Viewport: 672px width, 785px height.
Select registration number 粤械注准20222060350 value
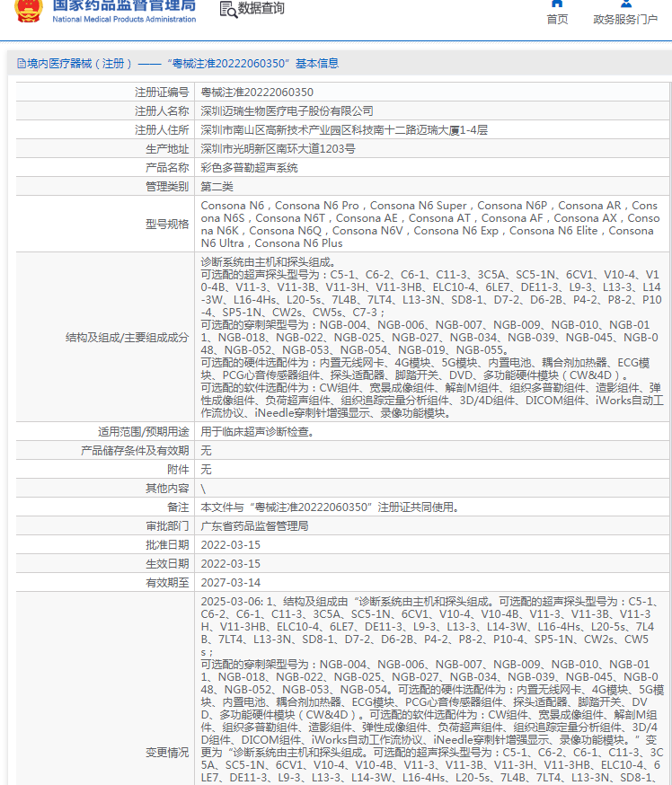257,93
